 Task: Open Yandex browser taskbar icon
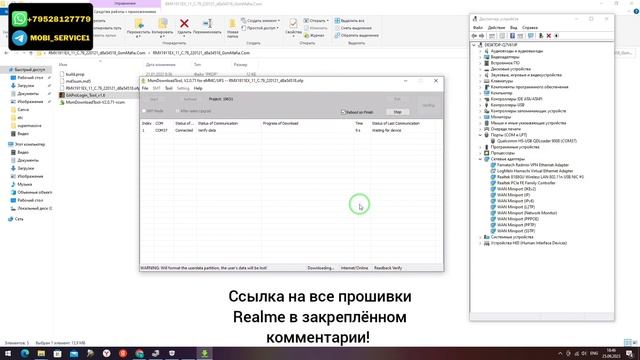tap(107, 353)
